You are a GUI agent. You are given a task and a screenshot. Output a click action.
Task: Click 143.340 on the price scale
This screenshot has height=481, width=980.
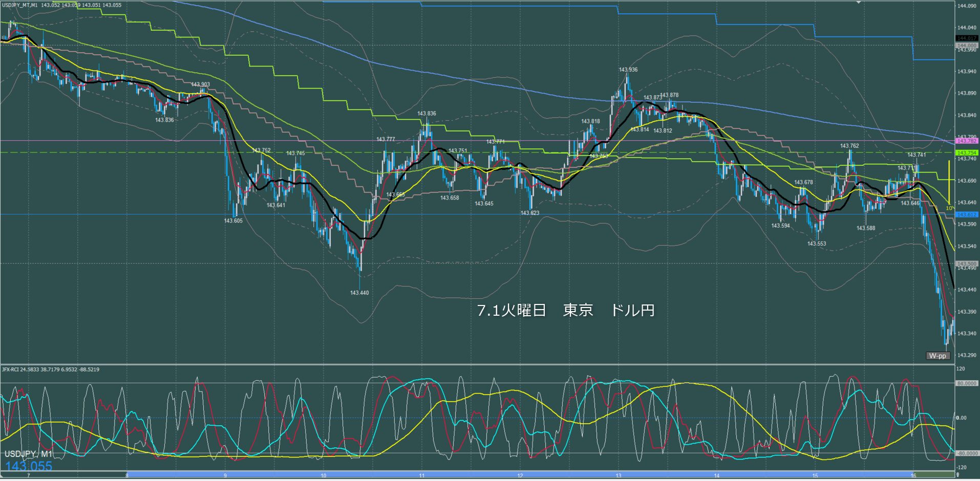coord(967,333)
